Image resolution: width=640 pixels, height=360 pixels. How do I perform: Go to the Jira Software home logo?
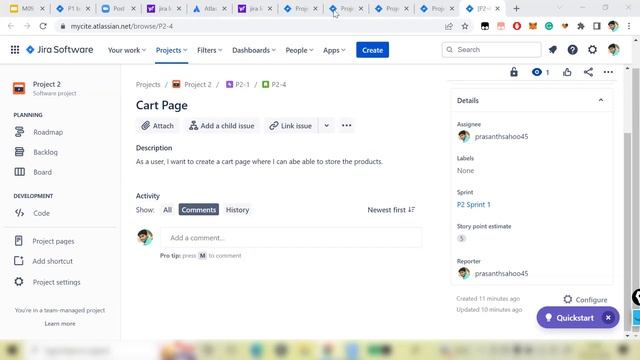60,50
